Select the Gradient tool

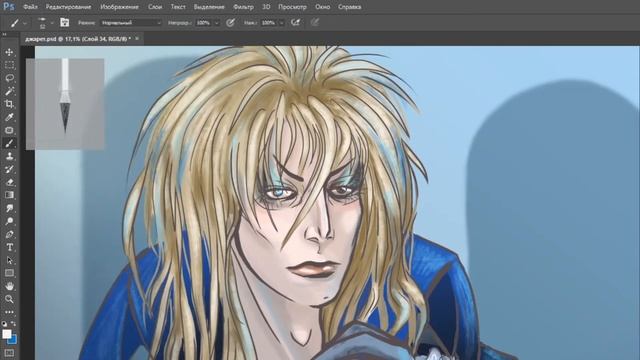tap(9, 195)
